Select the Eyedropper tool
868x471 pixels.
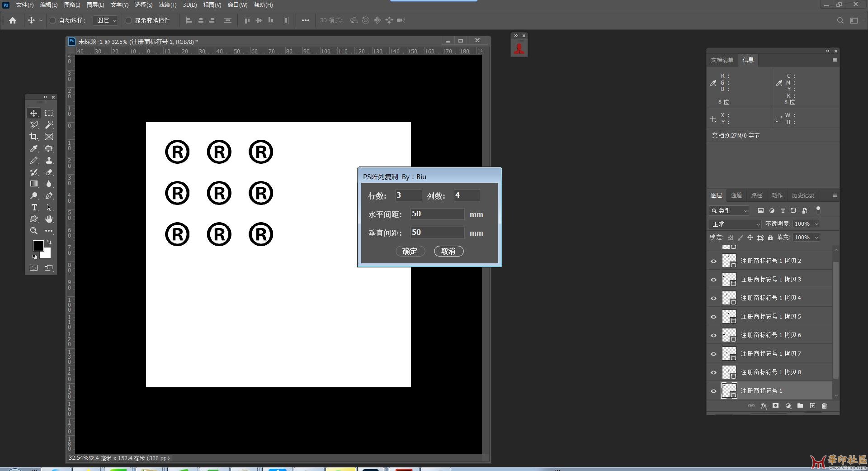[34, 148]
